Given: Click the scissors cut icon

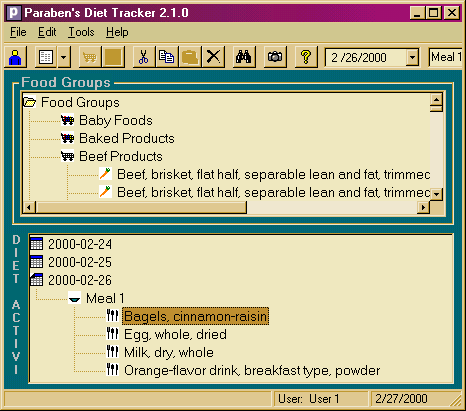Looking at the screenshot, I should coord(143,57).
